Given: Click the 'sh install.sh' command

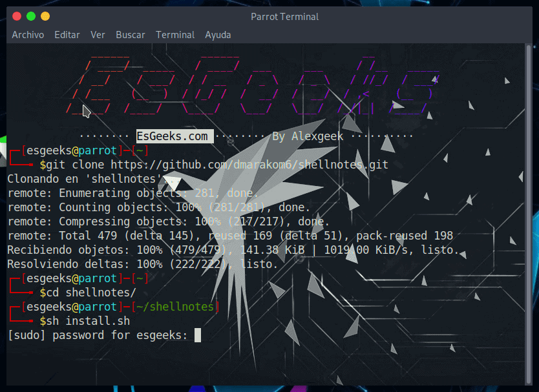Looking at the screenshot, I should click(x=88, y=321).
